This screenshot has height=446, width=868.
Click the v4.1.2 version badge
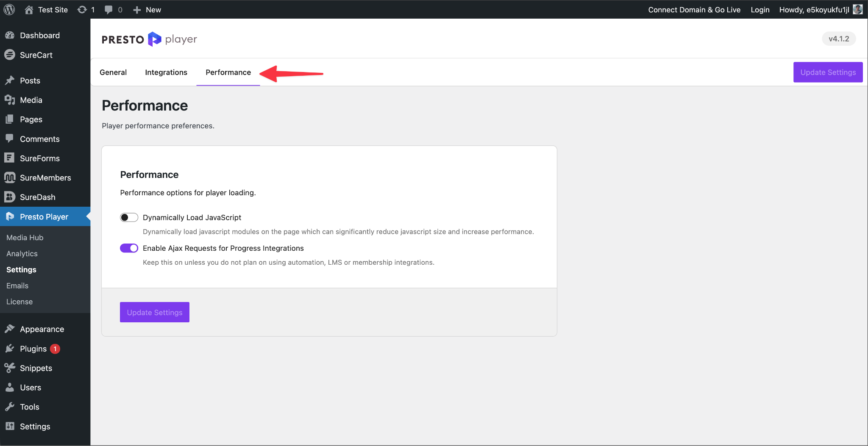pyautogui.click(x=838, y=39)
